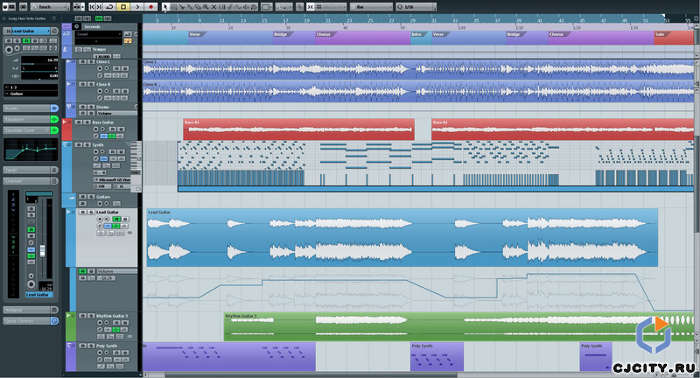
Task: Click the Lead Guitar track name in track list
Action: pos(108,212)
